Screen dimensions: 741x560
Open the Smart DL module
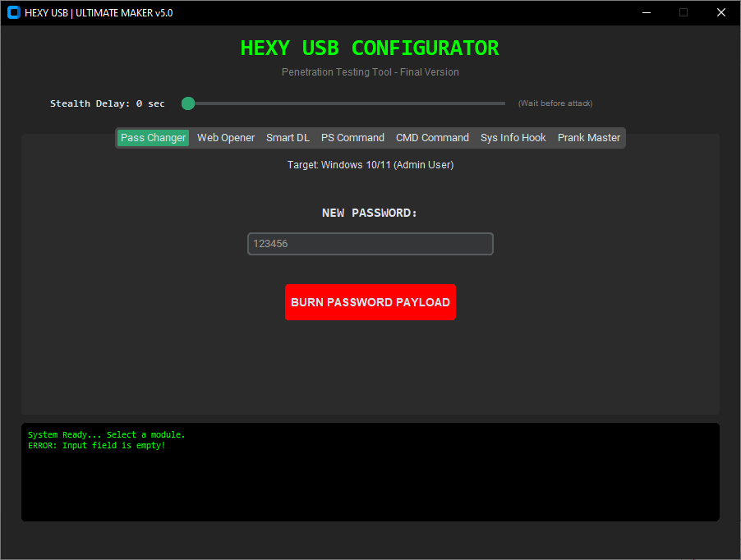click(288, 137)
